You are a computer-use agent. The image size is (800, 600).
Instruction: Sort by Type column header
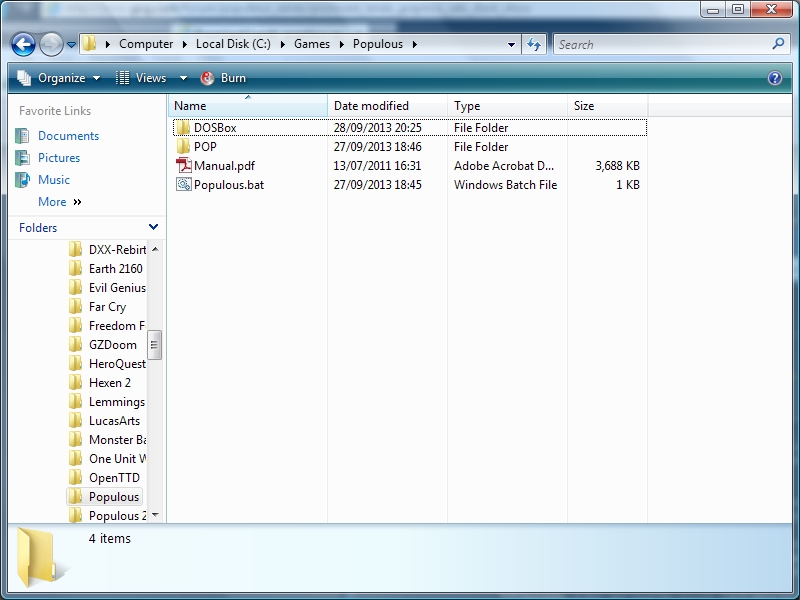pyautogui.click(x=507, y=106)
